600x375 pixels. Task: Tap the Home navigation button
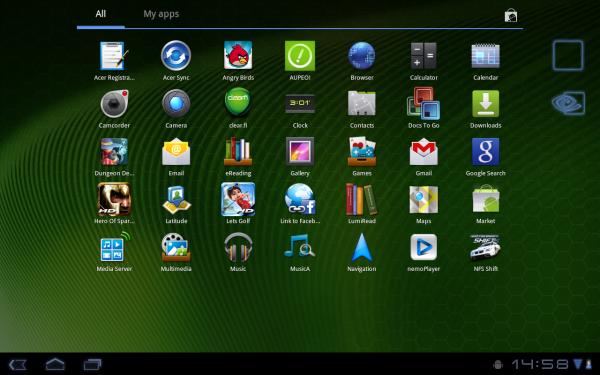pos(55,364)
